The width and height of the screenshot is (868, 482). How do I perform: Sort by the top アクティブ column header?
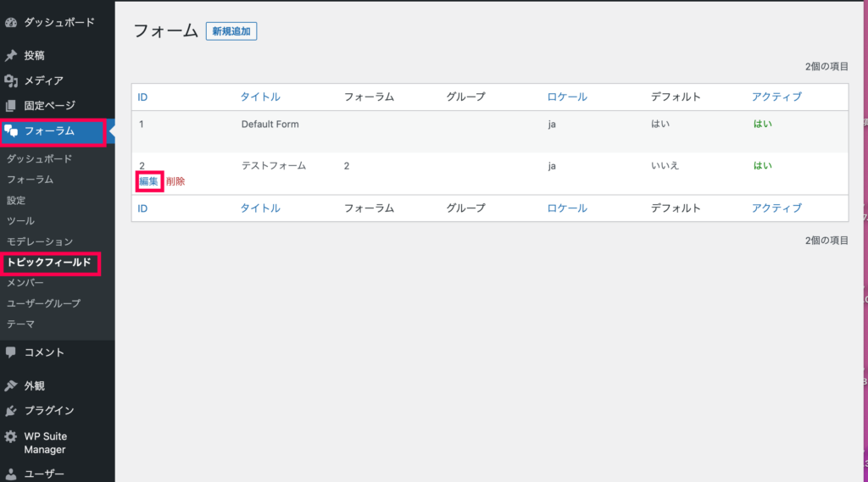pyautogui.click(x=776, y=97)
